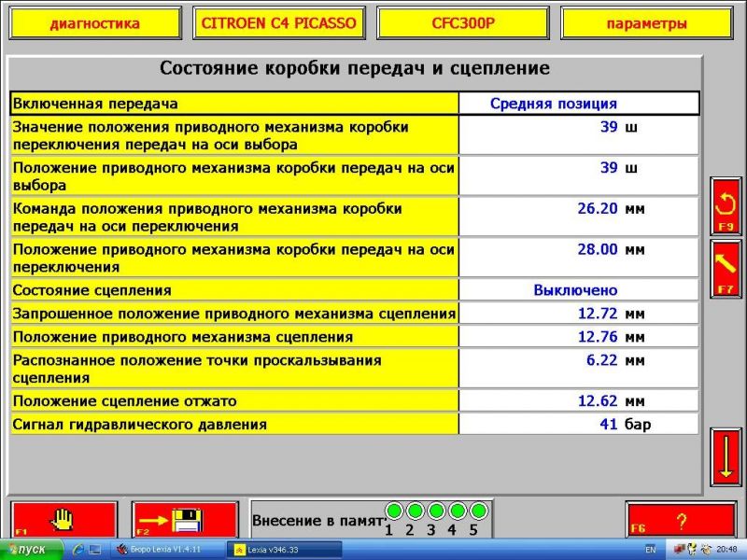Open the диагностика tab
The width and height of the screenshot is (747, 560).
coord(94,23)
